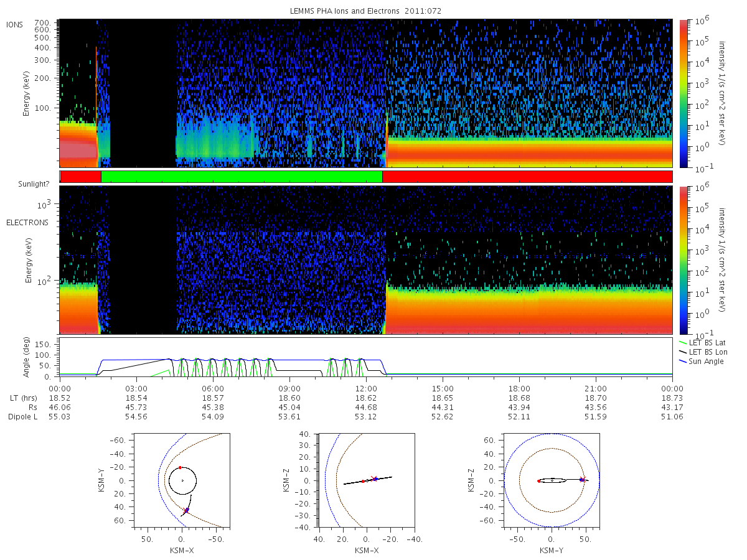Screen dimensions: 747x560
Task: Click the plot title "LEMMS PHA Ions and Electrons 2011:072"
Action: [365, 11]
